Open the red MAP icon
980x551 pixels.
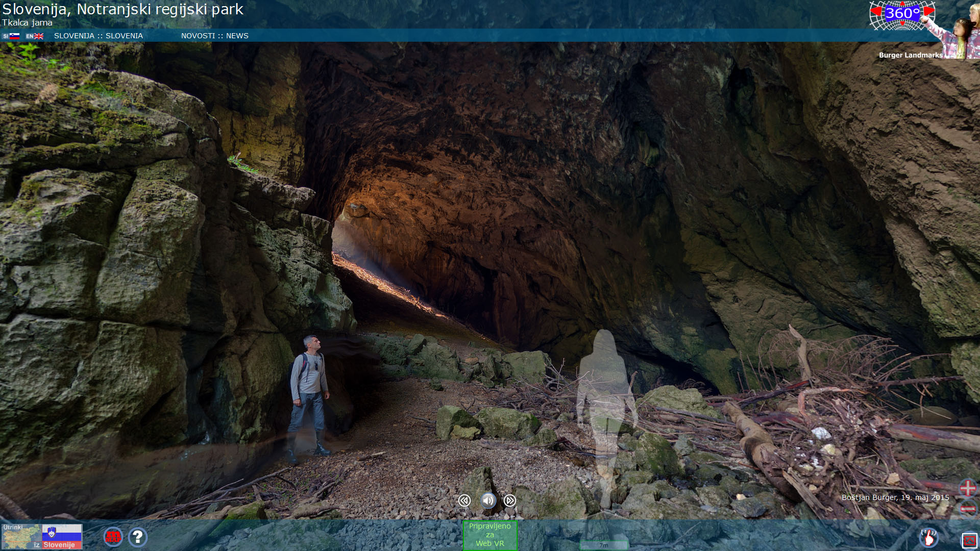(113, 537)
